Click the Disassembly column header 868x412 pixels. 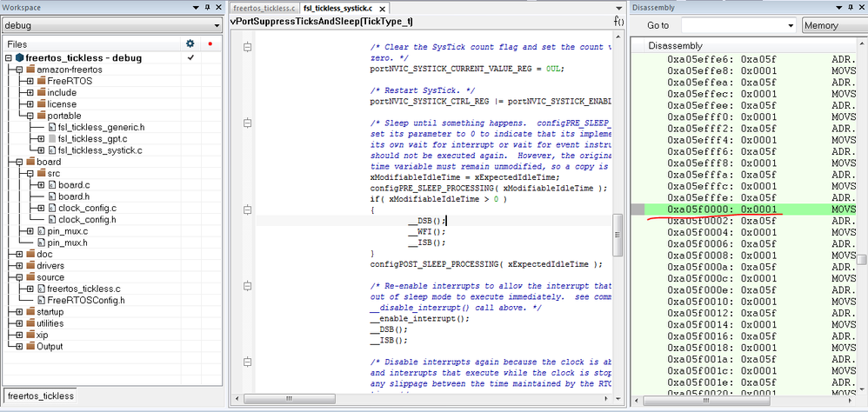[749, 46]
